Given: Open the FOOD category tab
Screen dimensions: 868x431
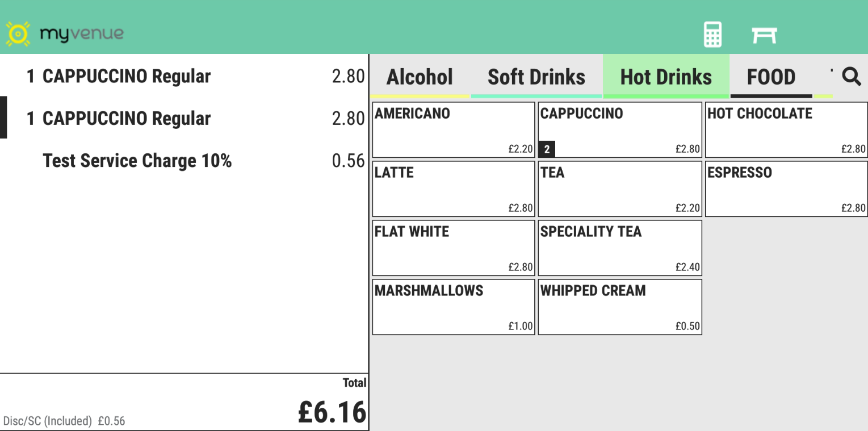Looking at the screenshot, I should 771,77.
